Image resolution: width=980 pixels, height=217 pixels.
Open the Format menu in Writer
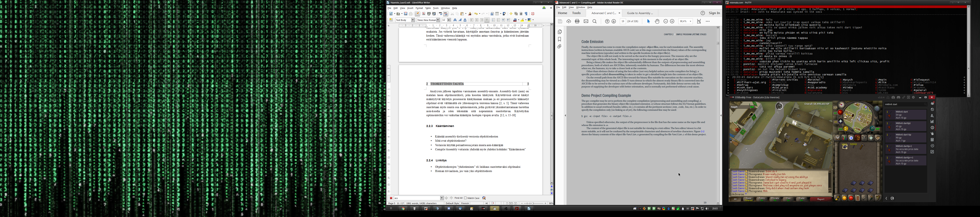pyautogui.click(x=419, y=8)
